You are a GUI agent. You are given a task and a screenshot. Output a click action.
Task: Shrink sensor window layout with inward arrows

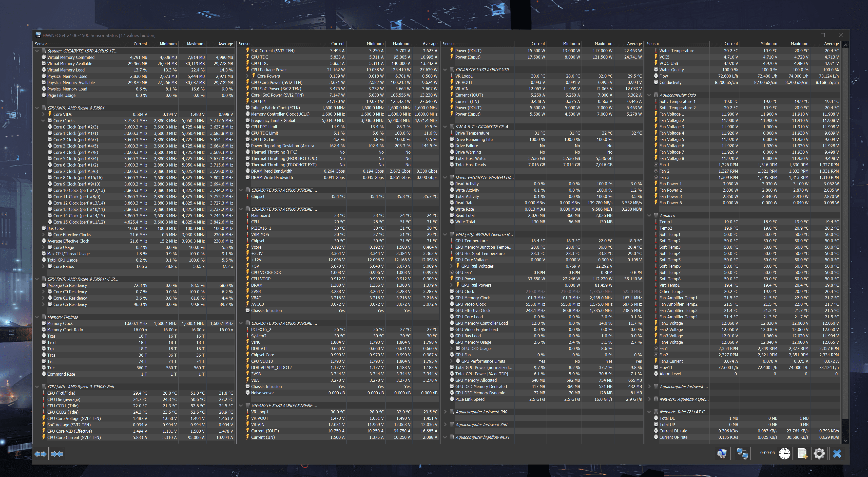click(x=57, y=454)
